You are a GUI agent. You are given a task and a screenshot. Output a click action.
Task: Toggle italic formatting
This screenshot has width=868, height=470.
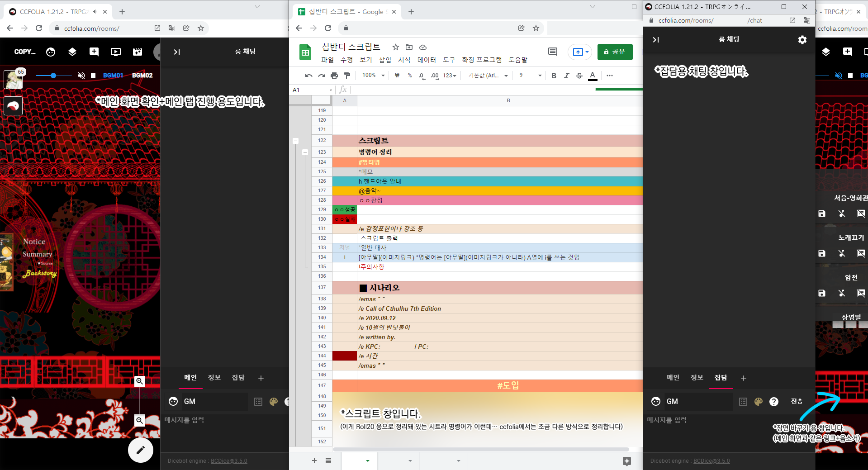pyautogui.click(x=566, y=76)
